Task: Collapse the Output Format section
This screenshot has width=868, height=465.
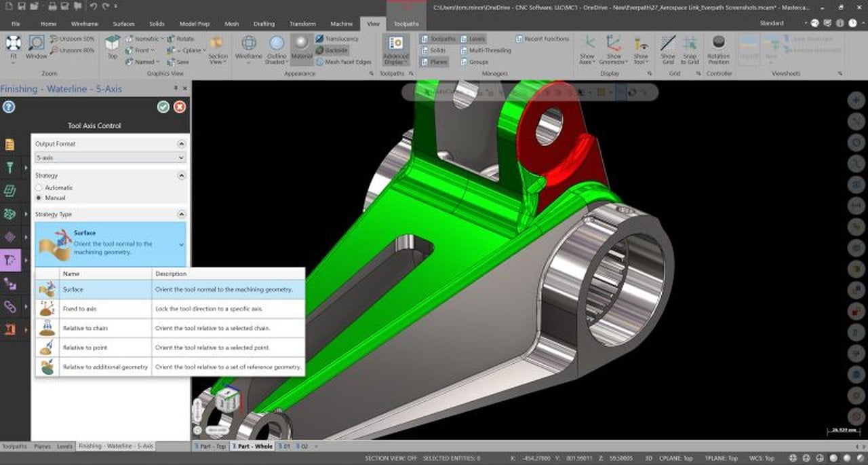Action: click(181, 144)
